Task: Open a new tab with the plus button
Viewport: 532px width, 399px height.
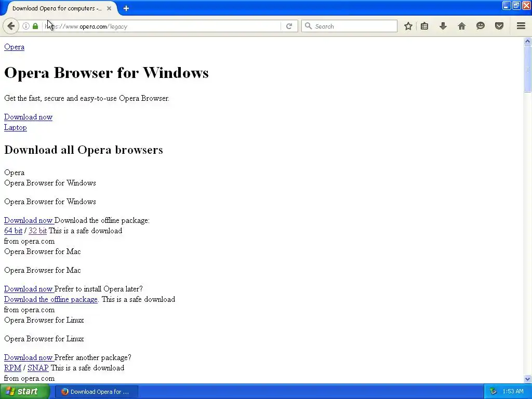Action: (x=126, y=8)
